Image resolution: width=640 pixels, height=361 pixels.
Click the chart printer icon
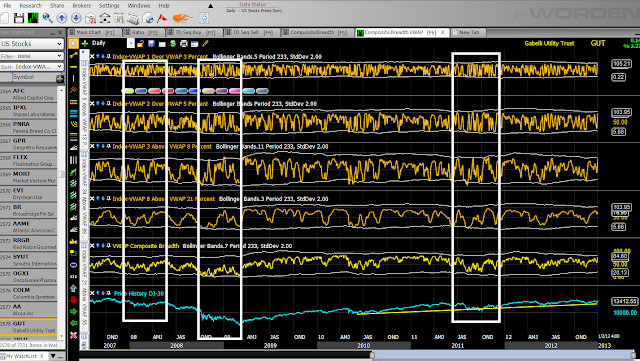coord(184,44)
